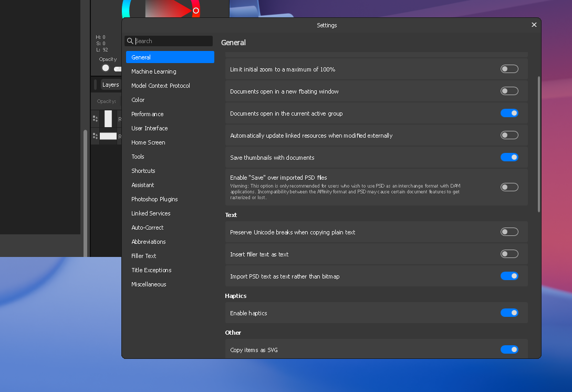This screenshot has width=572, height=392.
Task: Disable the Enable haptics switch
Action: click(x=509, y=313)
